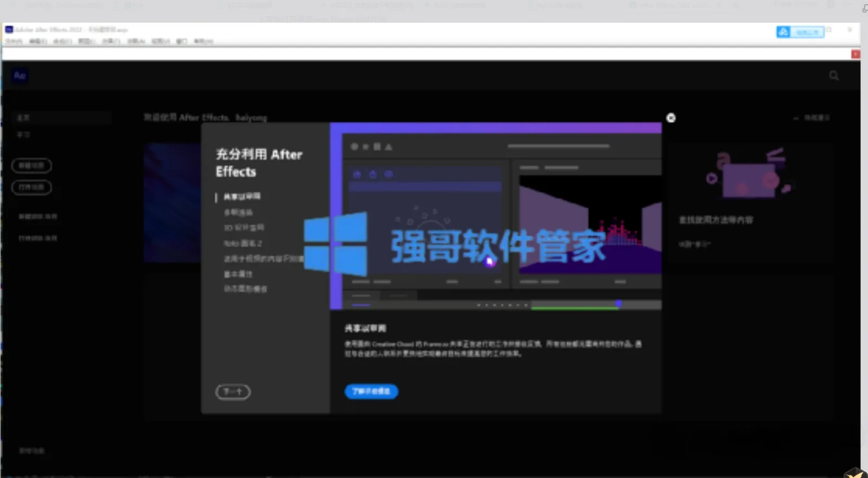868x478 pixels.
Task: Select the 3D design space feature item
Action: coord(244,227)
